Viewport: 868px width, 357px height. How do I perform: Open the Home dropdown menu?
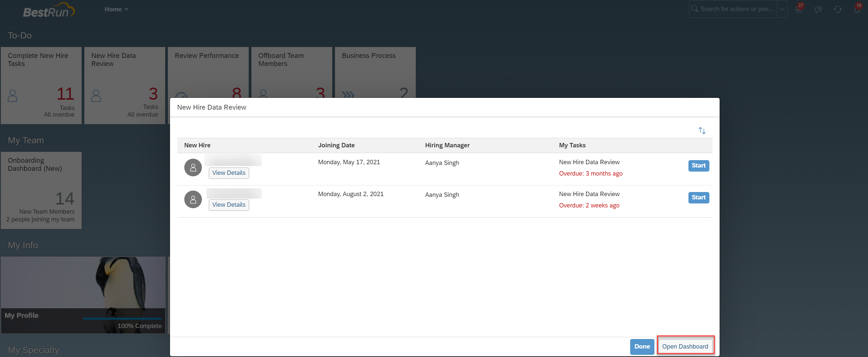(116, 9)
